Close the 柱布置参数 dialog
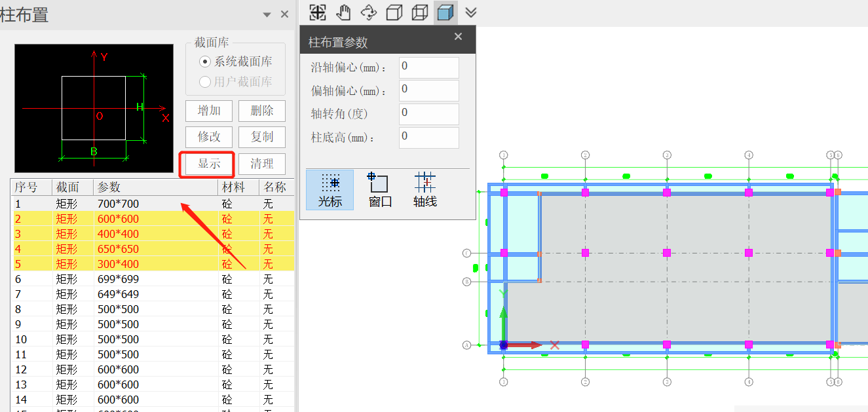 pos(458,37)
